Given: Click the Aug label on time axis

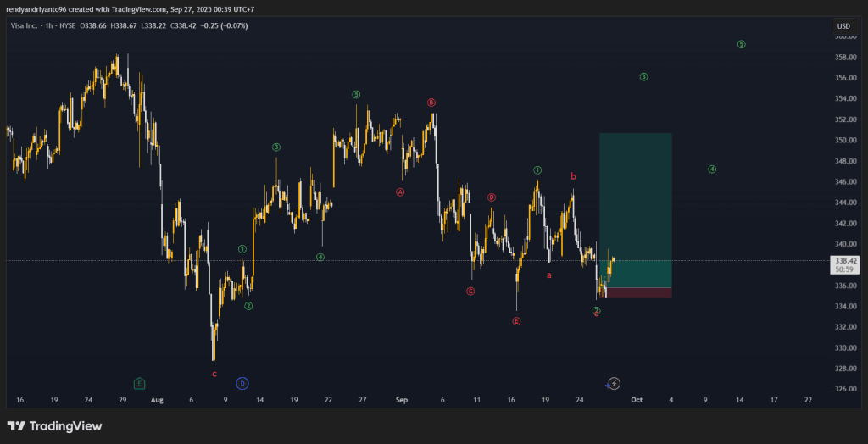Looking at the screenshot, I should [x=155, y=399].
